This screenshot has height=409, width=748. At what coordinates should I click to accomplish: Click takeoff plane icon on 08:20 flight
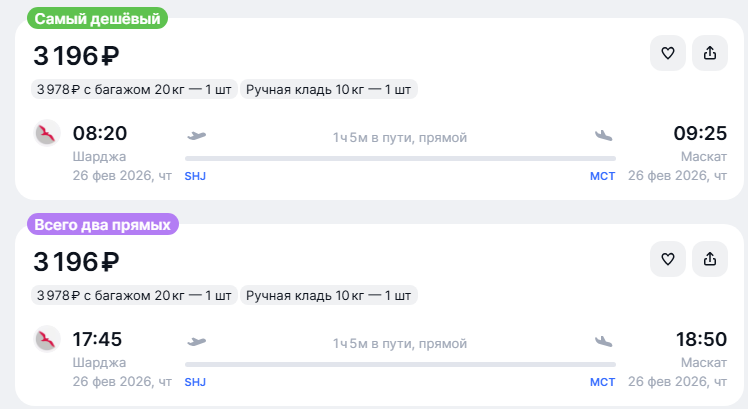click(196, 135)
